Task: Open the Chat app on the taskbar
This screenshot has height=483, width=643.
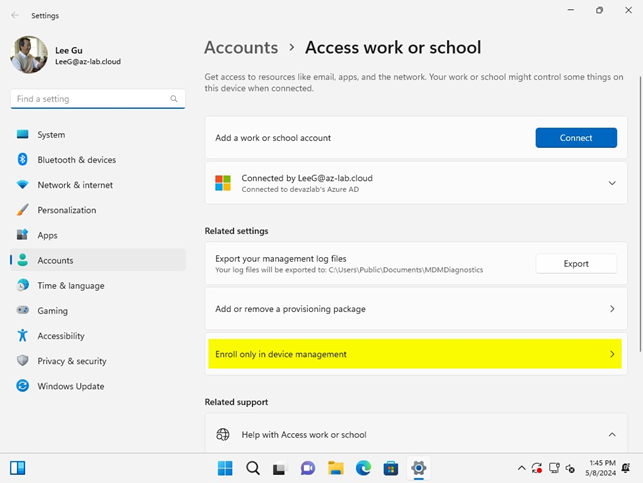Action: point(308,468)
